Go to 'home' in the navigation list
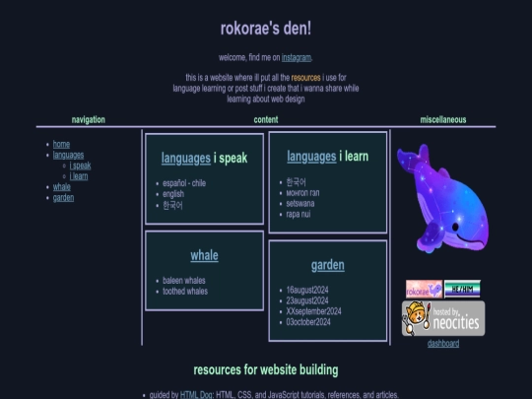Image resolution: width=532 pixels, height=399 pixels. click(x=61, y=144)
